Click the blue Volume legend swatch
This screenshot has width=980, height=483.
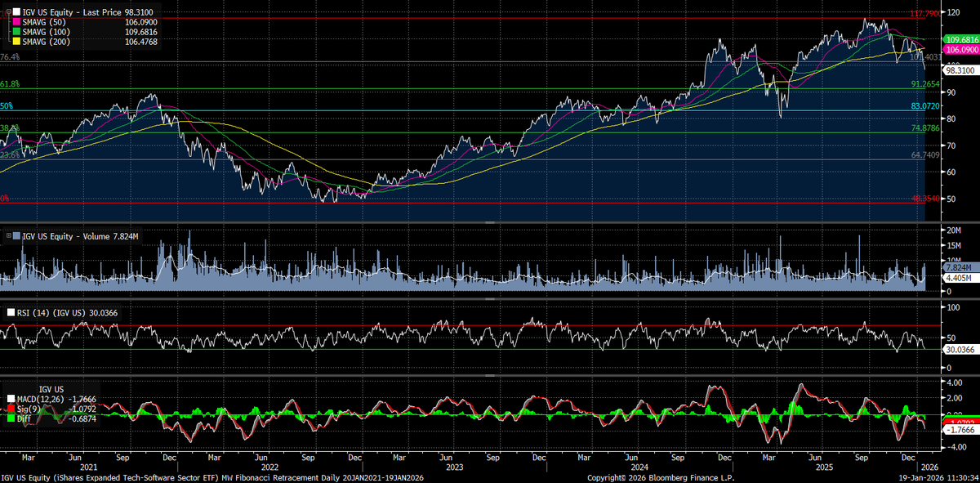click(16, 236)
